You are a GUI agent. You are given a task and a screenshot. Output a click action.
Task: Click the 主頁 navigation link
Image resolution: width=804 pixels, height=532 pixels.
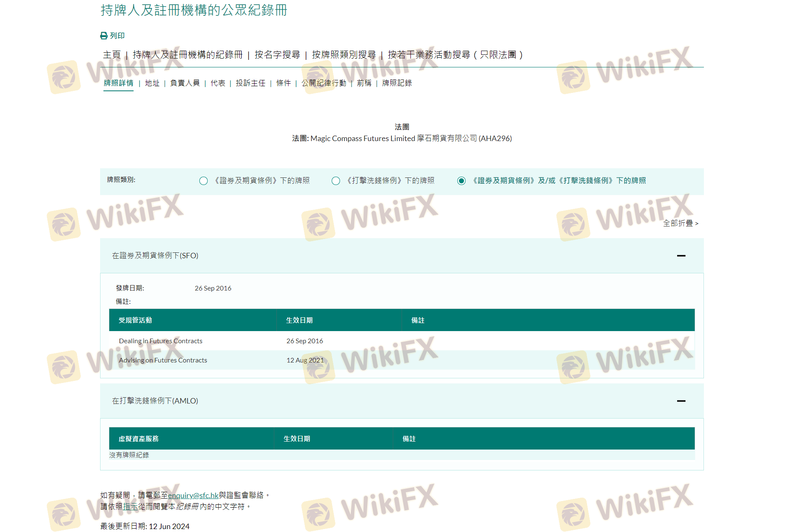(112, 55)
